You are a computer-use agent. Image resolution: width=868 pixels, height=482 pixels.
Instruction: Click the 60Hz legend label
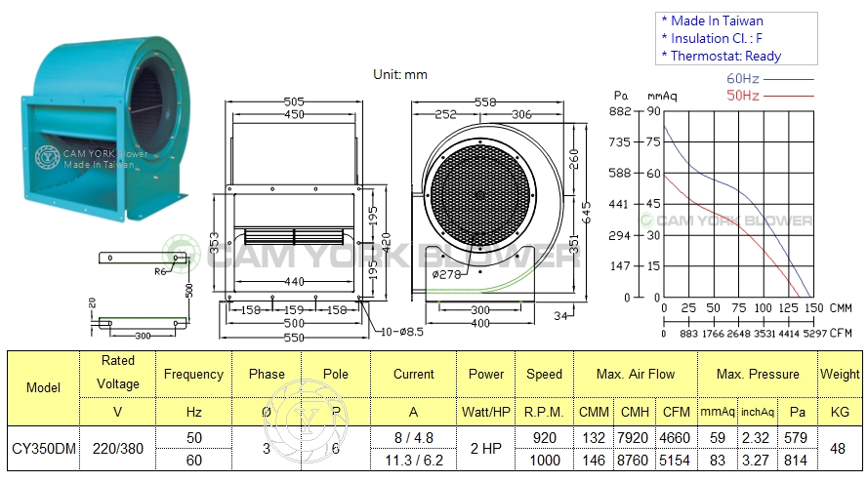742,79
